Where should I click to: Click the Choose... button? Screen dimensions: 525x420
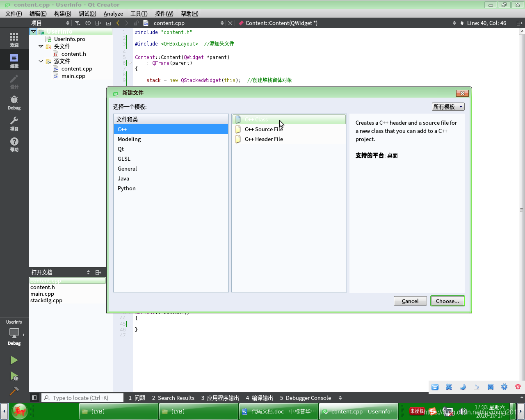click(x=447, y=301)
